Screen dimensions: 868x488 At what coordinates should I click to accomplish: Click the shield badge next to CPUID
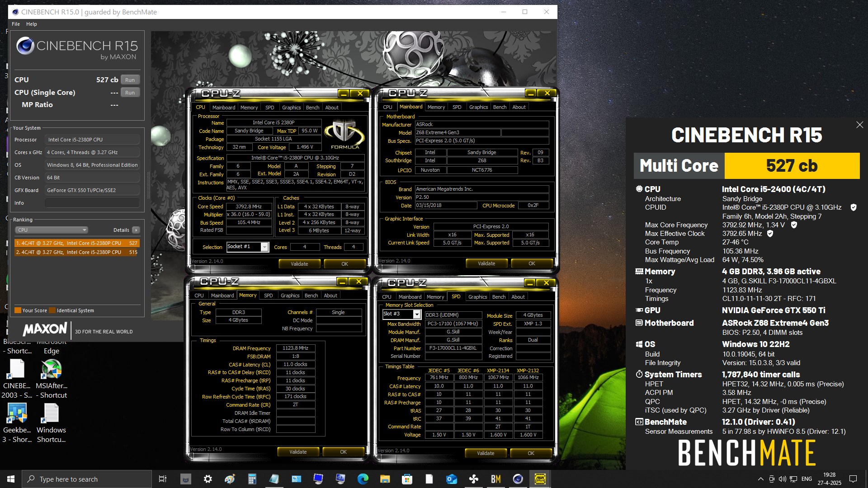pos(853,207)
